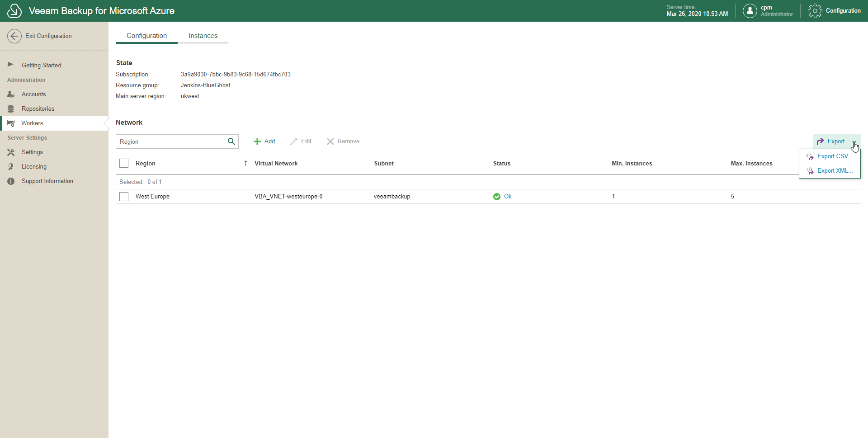Click the Max. Instances value 5
This screenshot has height=438, width=868.
732,197
